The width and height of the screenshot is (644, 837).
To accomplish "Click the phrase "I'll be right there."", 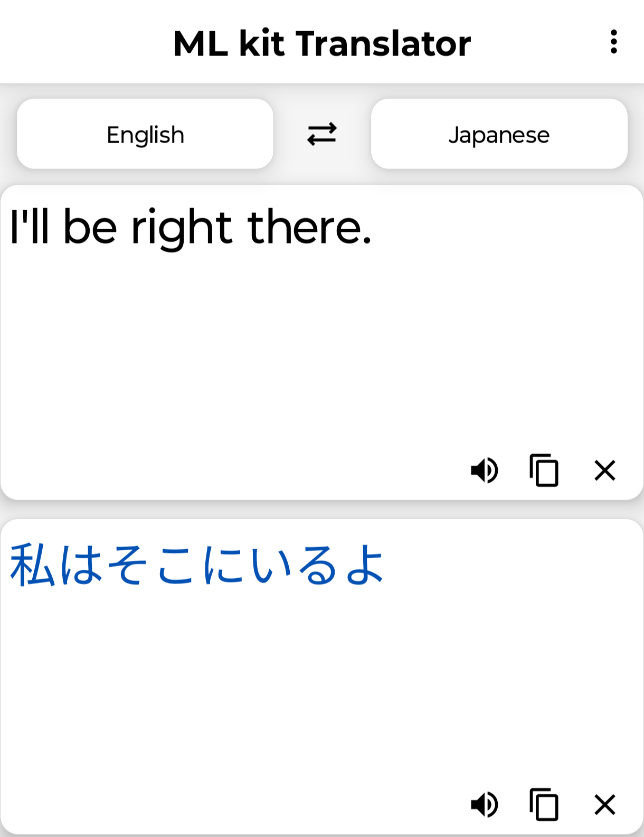I will (x=191, y=227).
